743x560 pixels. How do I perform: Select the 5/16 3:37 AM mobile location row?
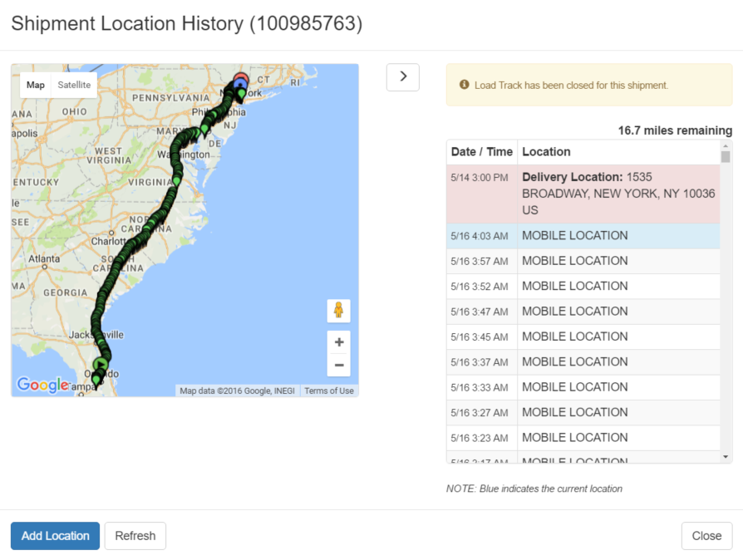[583, 362]
